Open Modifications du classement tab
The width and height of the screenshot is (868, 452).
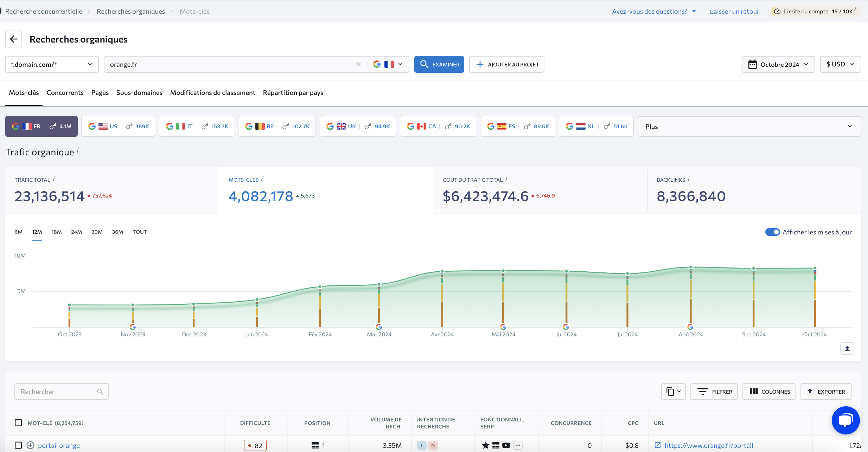[213, 92]
